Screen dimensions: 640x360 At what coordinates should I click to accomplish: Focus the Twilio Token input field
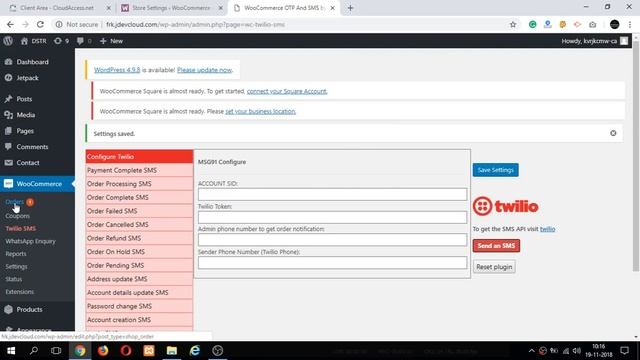pos(332,217)
